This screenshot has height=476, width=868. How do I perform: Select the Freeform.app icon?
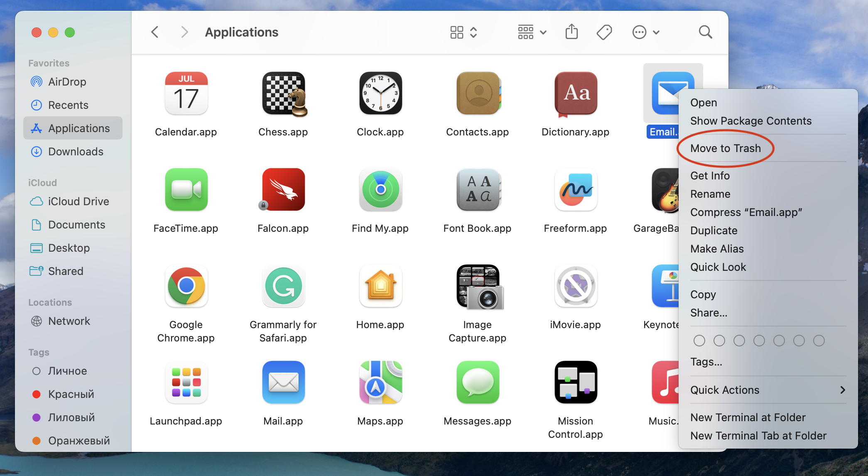click(x=576, y=190)
